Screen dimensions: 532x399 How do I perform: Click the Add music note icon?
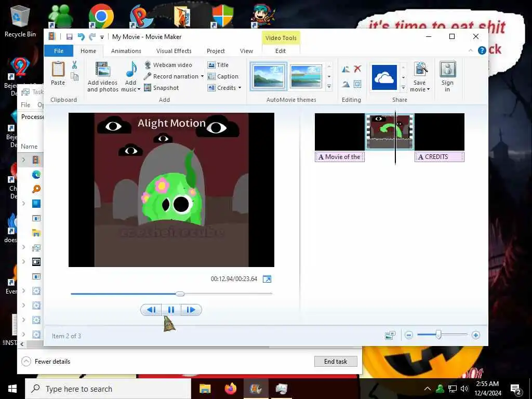coord(131,70)
